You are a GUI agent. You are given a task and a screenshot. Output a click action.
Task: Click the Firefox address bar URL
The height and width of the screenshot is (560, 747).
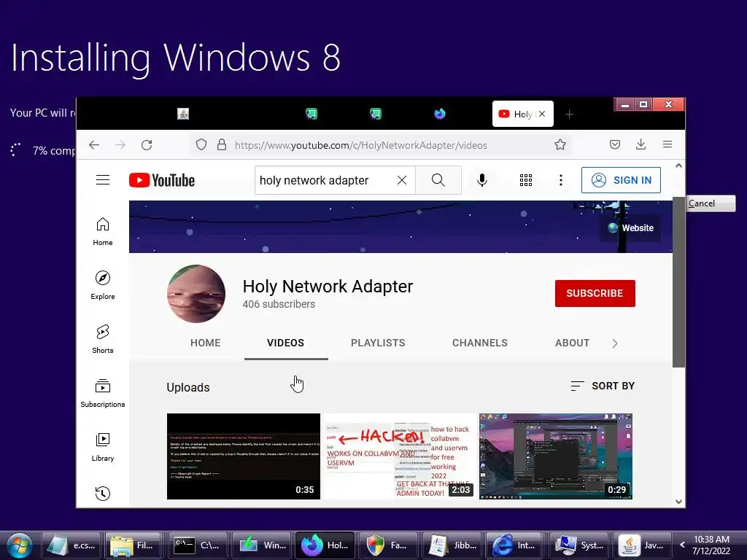(x=360, y=145)
